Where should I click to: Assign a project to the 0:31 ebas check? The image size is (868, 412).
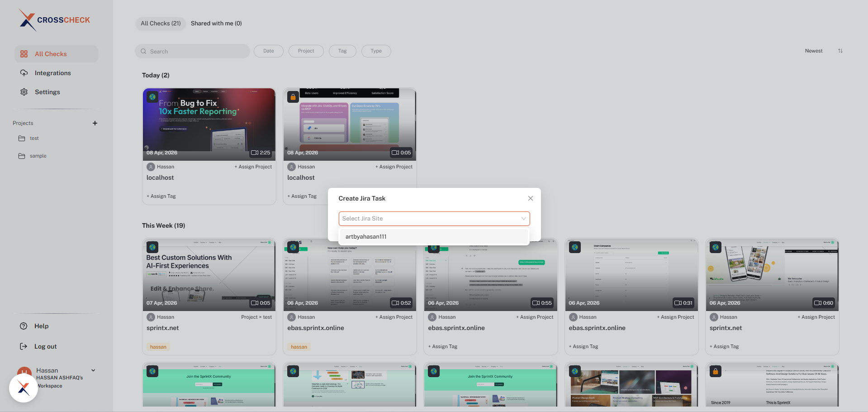coord(675,317)
